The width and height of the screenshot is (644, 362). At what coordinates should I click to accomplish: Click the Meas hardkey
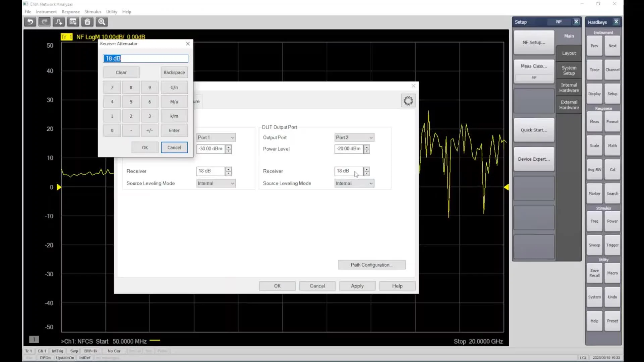coord(594,122)
